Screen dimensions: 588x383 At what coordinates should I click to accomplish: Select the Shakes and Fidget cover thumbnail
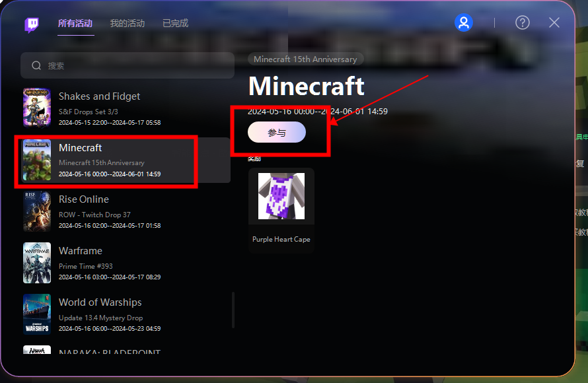pos(37,108)
